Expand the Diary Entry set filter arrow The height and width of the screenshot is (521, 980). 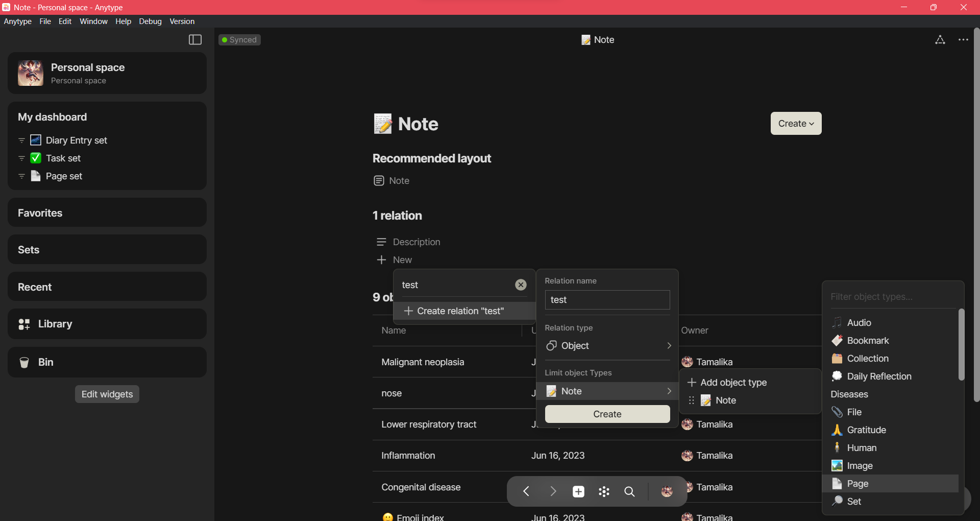[21, 140]
